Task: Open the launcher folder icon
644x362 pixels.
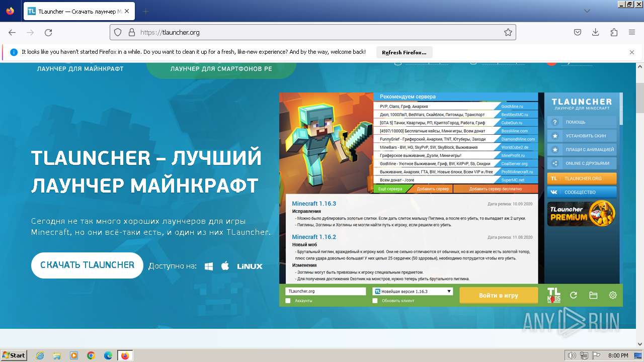Action: click(x=593, y=296)
